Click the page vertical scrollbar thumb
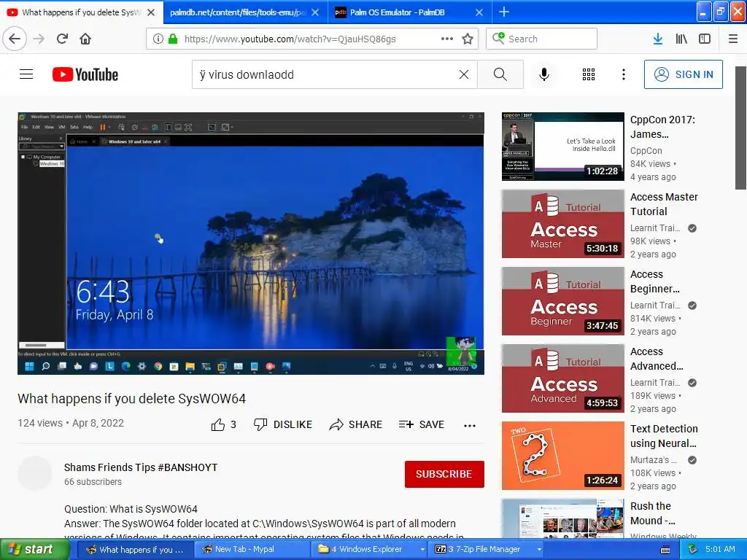 point(740,128)
